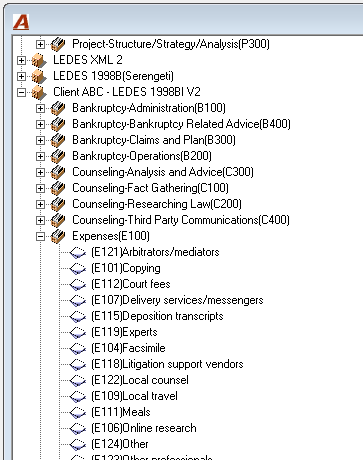Click the E109 Local travel page icon
The image size is (363, 460).
pos(78,397)
